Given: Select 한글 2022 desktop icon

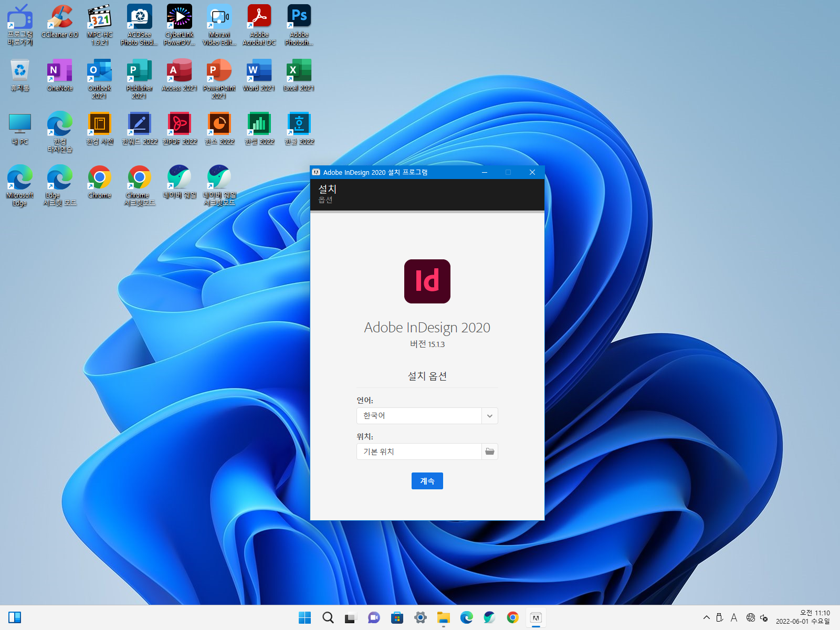Looking at the screenshot, I should 299,128.
